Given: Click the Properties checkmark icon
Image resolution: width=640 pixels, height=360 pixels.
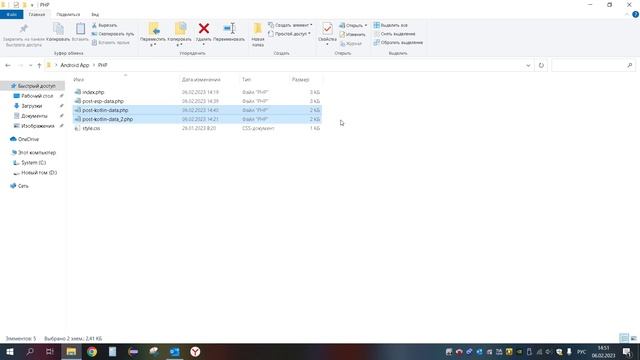Looking at the screenshot, I should pyautogui.click(x=327, y=29).
